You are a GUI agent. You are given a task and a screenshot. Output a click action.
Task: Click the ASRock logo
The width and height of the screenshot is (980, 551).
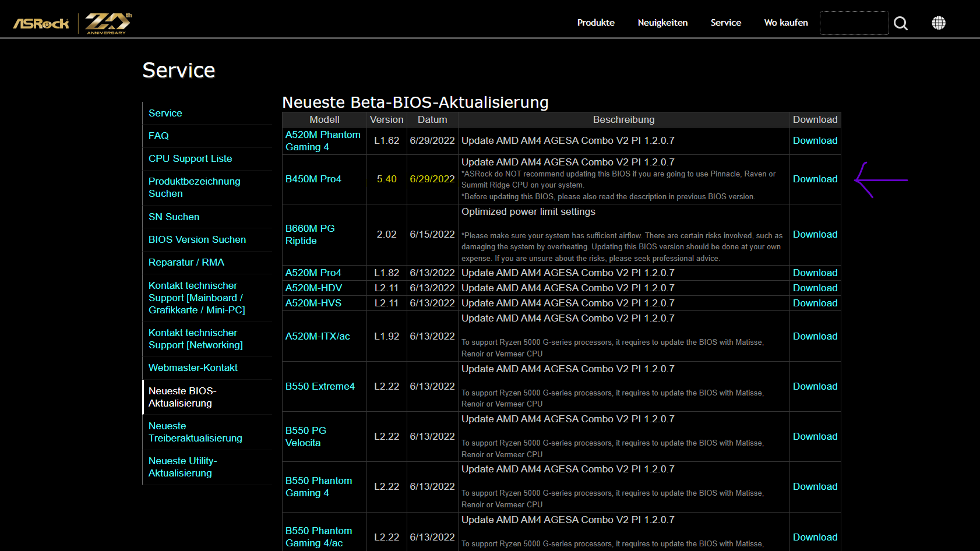(x=41, y=23)
